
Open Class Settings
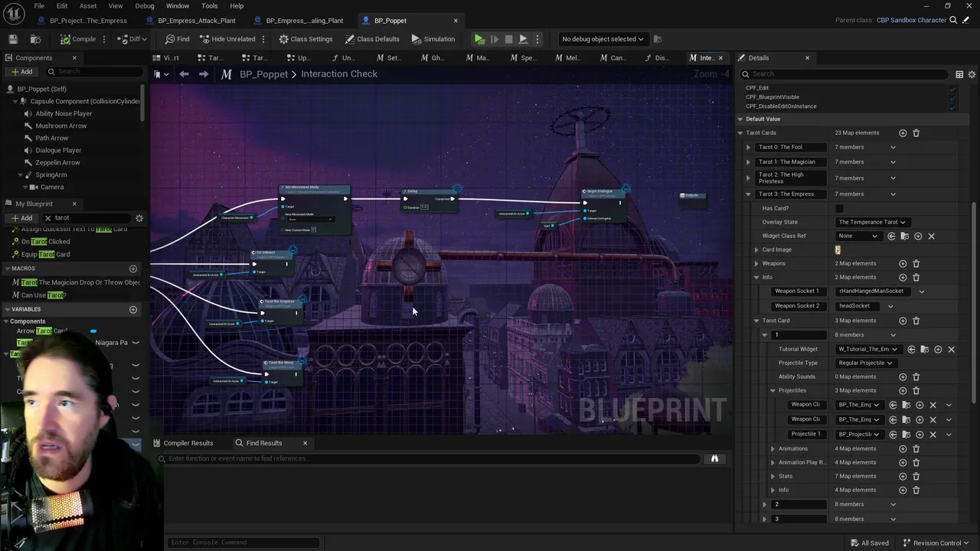[305, 39]
